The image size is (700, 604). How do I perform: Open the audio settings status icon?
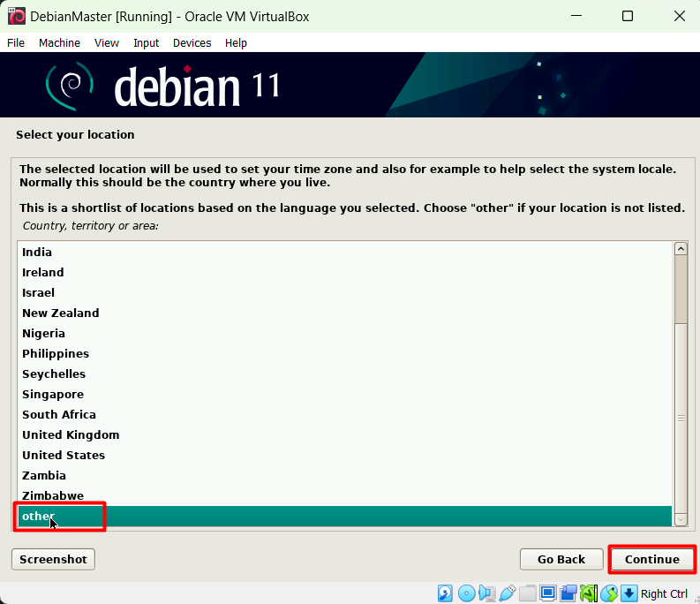pos(487,593)
